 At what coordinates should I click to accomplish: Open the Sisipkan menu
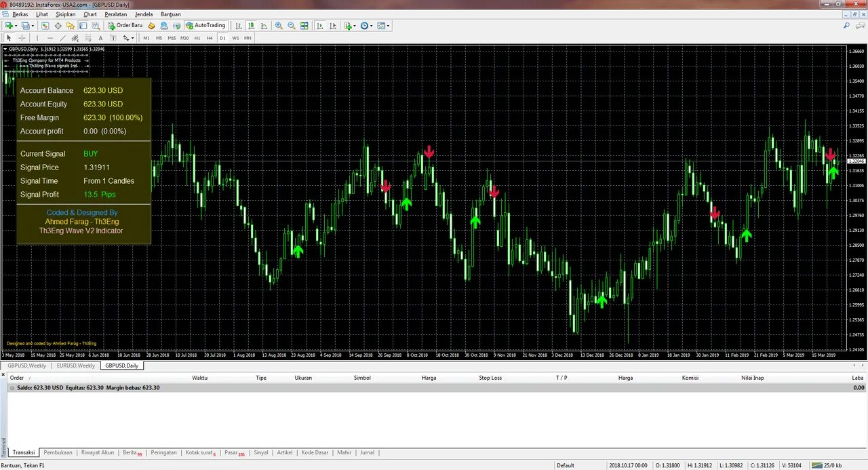[x=66, y=14]
